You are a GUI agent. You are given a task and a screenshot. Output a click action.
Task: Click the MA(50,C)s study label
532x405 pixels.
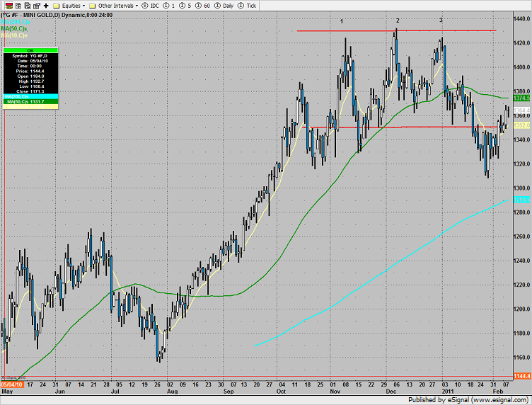[14, 28]
